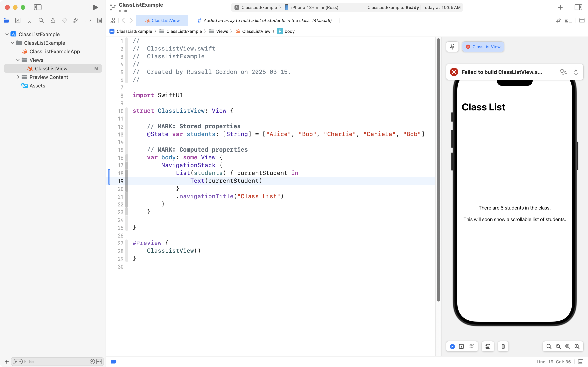Pin the preview with the pin icon

pos(452,47)
